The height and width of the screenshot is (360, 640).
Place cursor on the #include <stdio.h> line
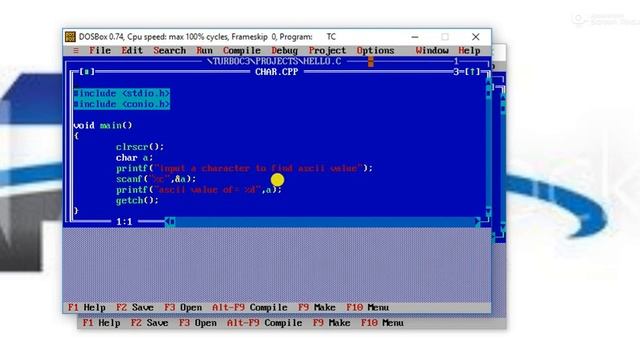122,93
